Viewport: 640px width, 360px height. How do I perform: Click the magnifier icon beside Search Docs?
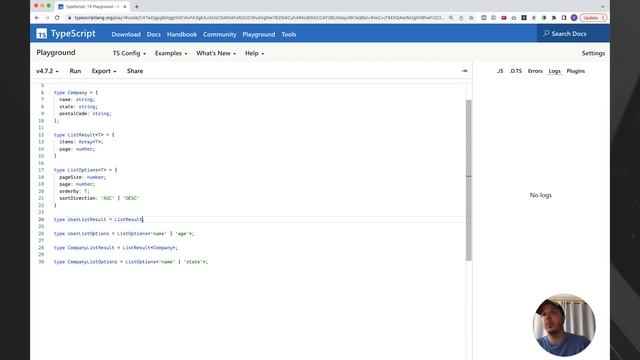[x=546, y=33]
